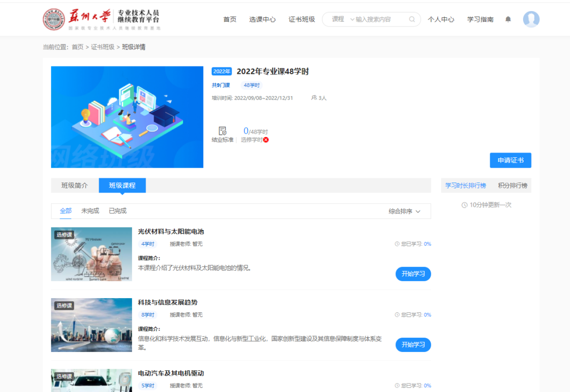Open notifications via the bell icon
Screen dimensions: 570x392
tap(508, 19)
